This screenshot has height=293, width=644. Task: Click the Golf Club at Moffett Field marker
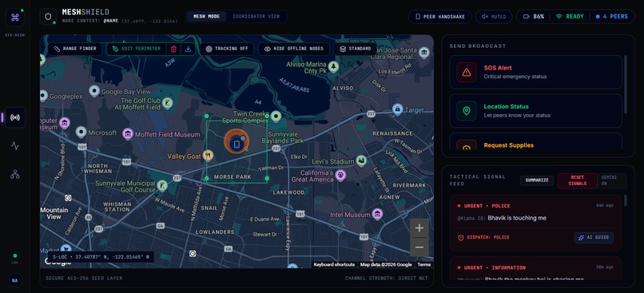click(167, 103)
